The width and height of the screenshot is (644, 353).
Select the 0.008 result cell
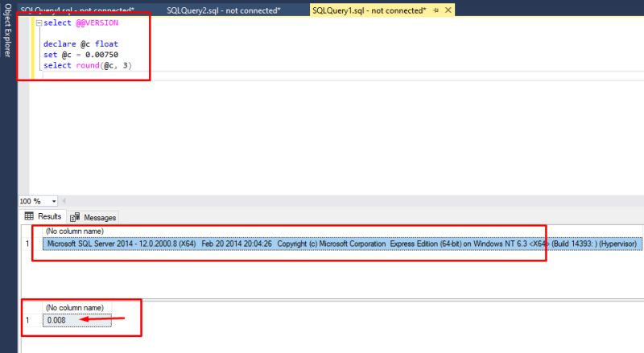pyautogui.click(x=76, y=320)
